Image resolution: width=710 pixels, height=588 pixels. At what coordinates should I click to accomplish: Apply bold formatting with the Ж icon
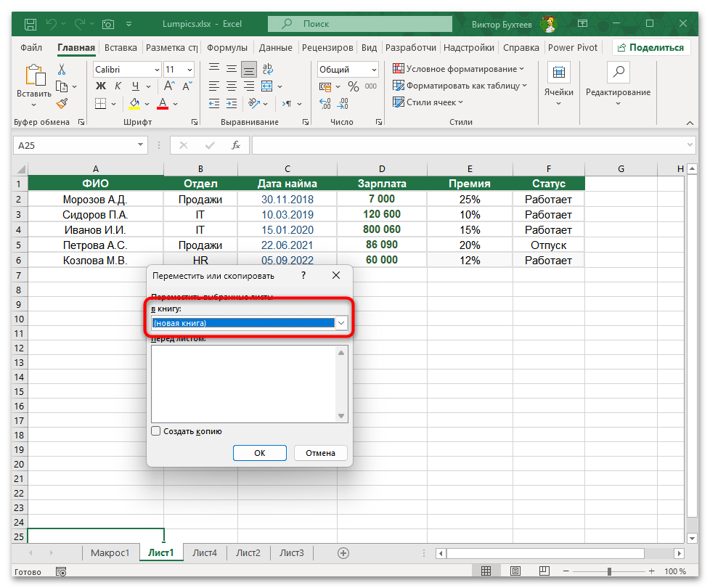(x=99, y=86)
